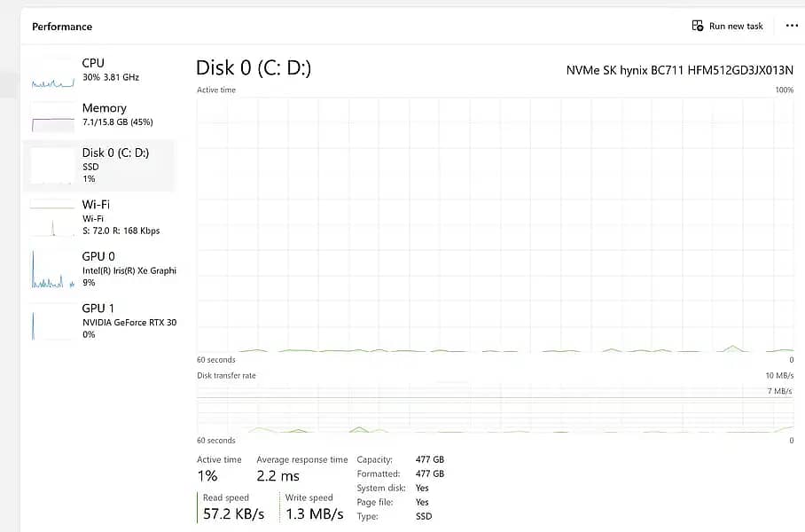The image size is (805, 532).
Task: Click inside the Active time graph
Action: 495,224
